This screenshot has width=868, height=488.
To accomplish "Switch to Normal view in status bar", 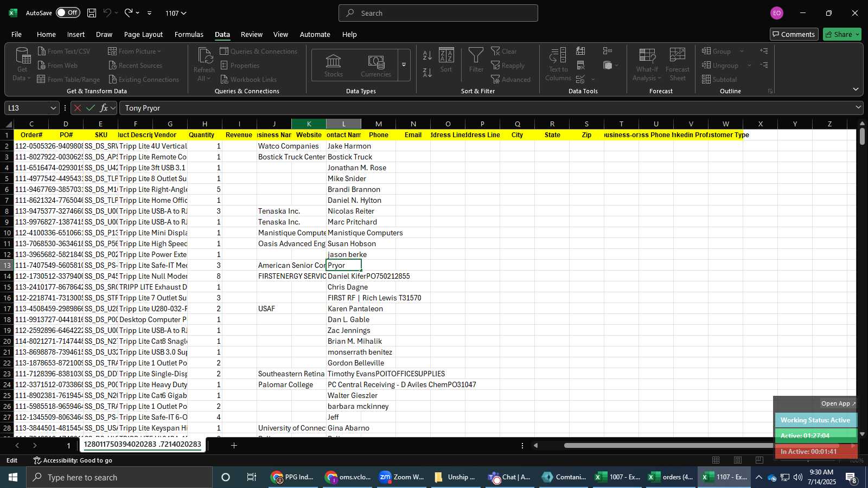I will pos(716,460).
